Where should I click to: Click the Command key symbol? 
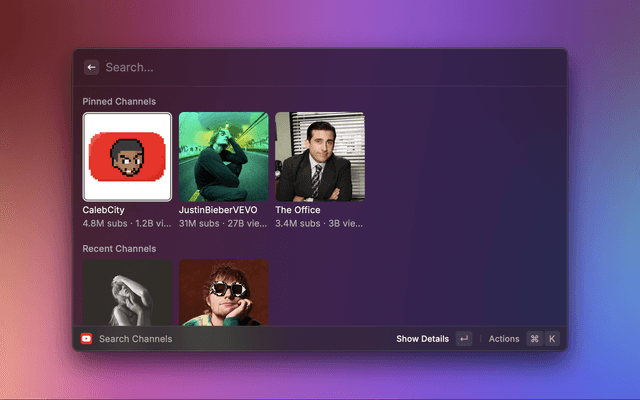pyautogui.click(x=534, y=339)
